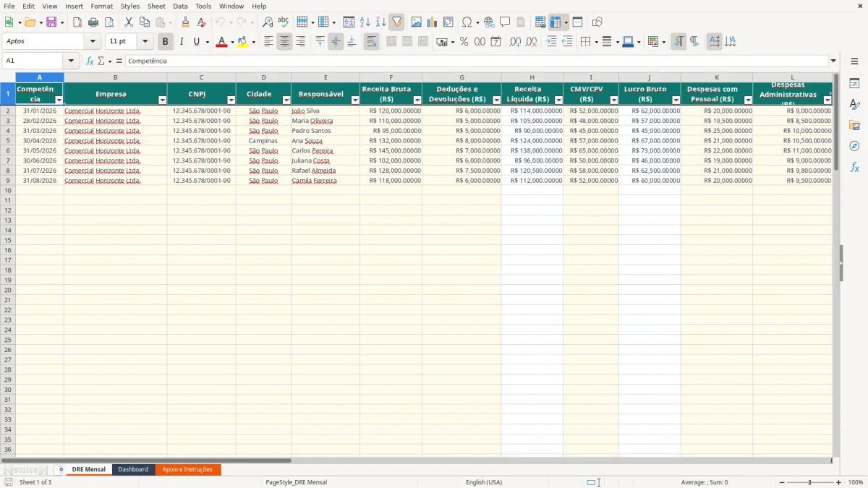Click the Clear Direct Formatting icon
This screenshot has height=488, width=868.
pyautogui.click(x=202, y=22)
